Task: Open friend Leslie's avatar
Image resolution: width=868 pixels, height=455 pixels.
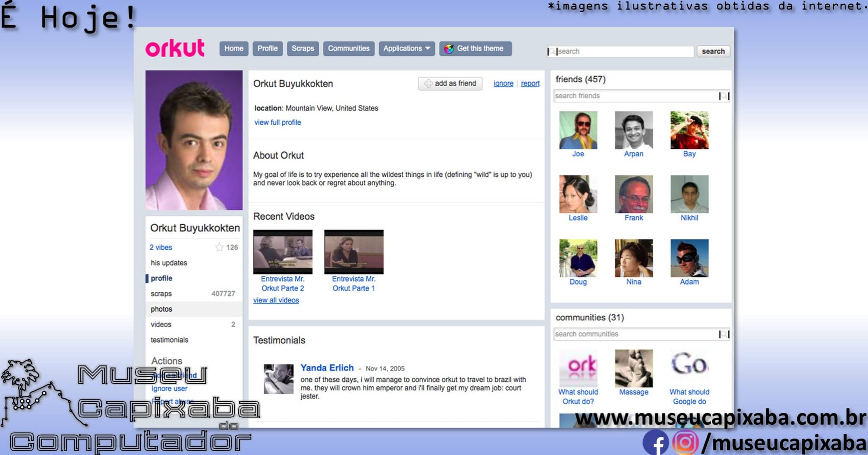Action: (578, 194)
